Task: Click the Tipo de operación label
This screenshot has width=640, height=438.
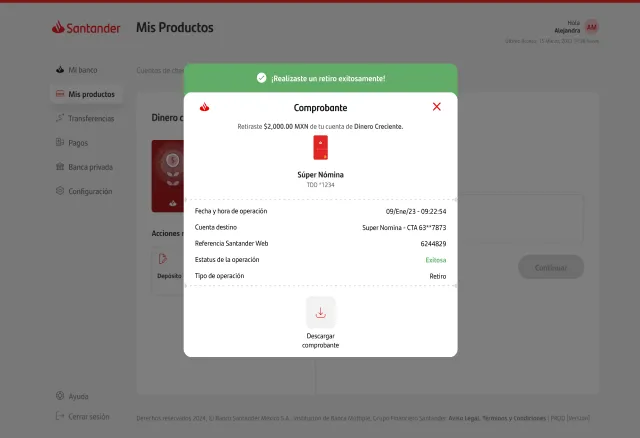Action: tap(220, 276)
